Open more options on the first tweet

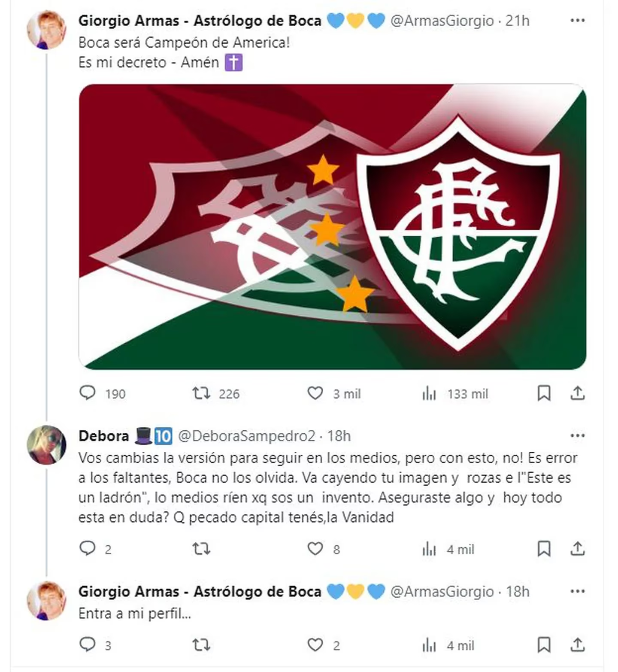tap(577, 20)
